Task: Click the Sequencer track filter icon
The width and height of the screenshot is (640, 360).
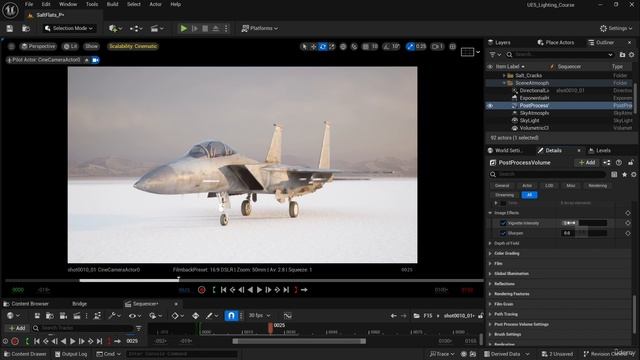Action: click(x=139, y=328)
